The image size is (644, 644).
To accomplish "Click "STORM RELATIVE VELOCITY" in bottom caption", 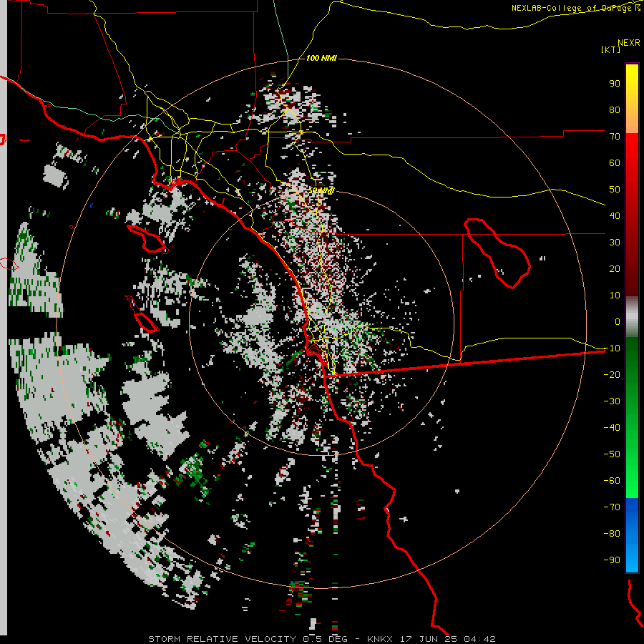I will tap(222, 639).
